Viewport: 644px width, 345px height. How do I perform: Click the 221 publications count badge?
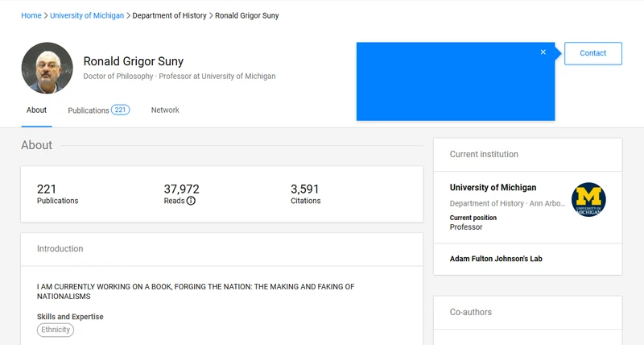click(120, 110)
